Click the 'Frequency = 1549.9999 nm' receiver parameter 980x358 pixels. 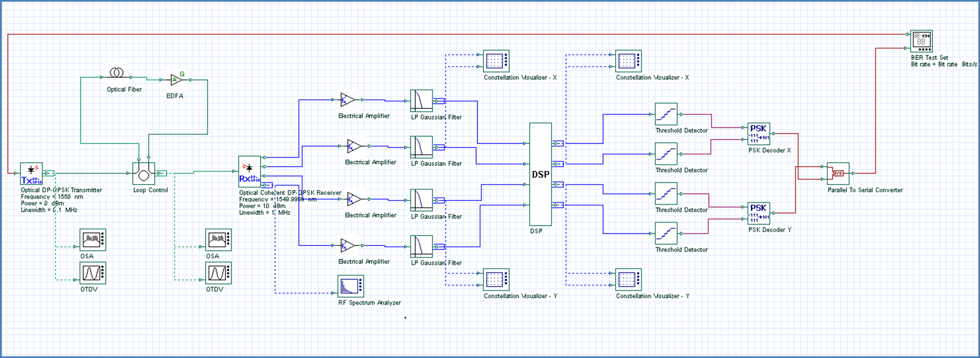click(278, 199)
